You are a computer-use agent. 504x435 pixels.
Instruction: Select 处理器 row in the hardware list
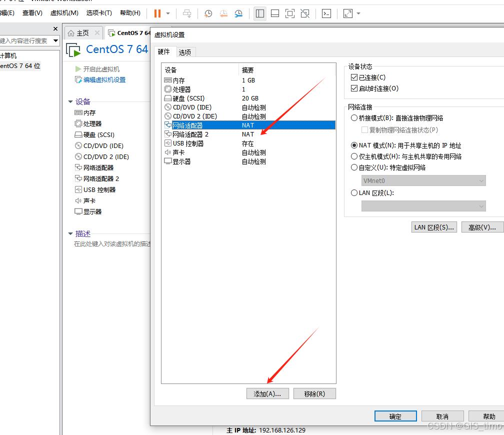pos(249,89)
